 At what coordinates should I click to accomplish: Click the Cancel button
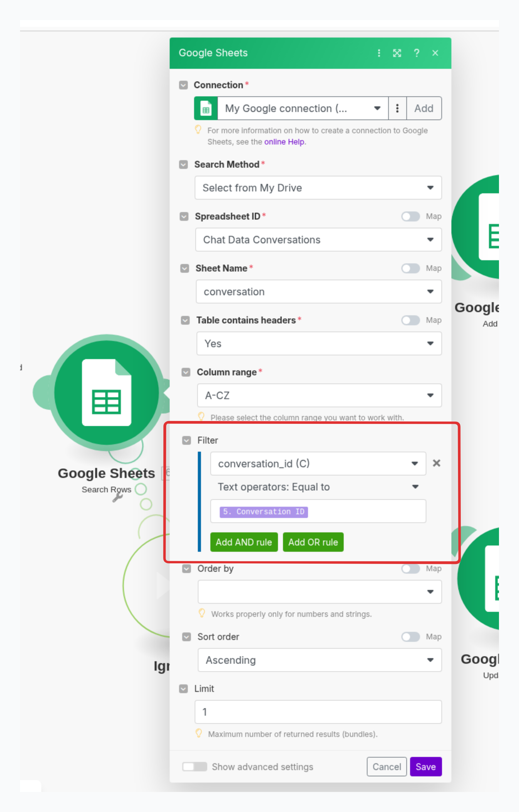click(x=387, y=767)
